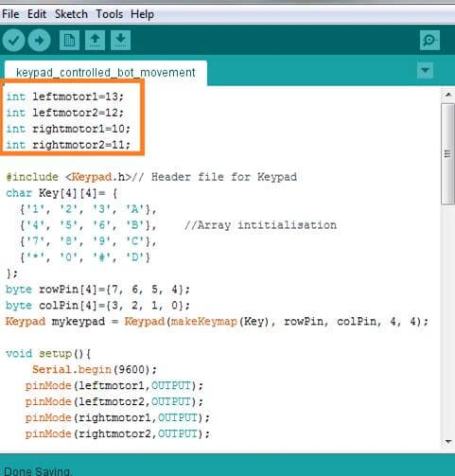Image resolution: width=455 pixels, height=476 pixels.
Task: Create a new sketch with New icon
Action: coord(69,40)
